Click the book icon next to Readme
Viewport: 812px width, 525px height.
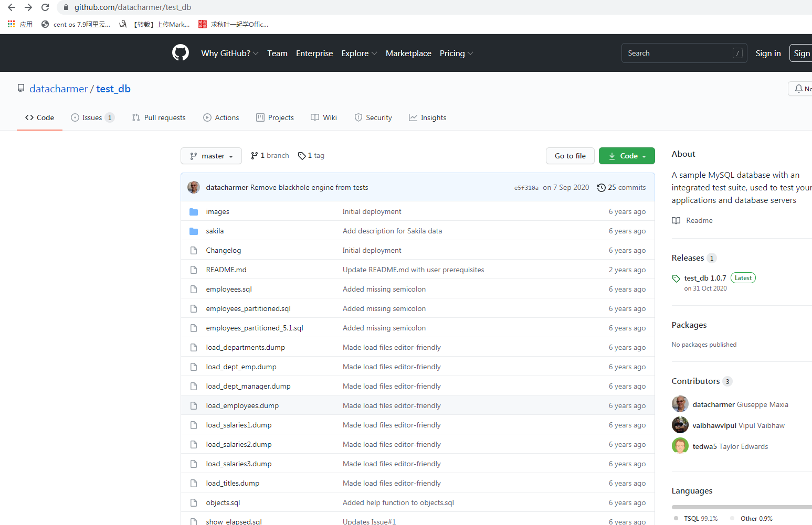click(676, 221)
